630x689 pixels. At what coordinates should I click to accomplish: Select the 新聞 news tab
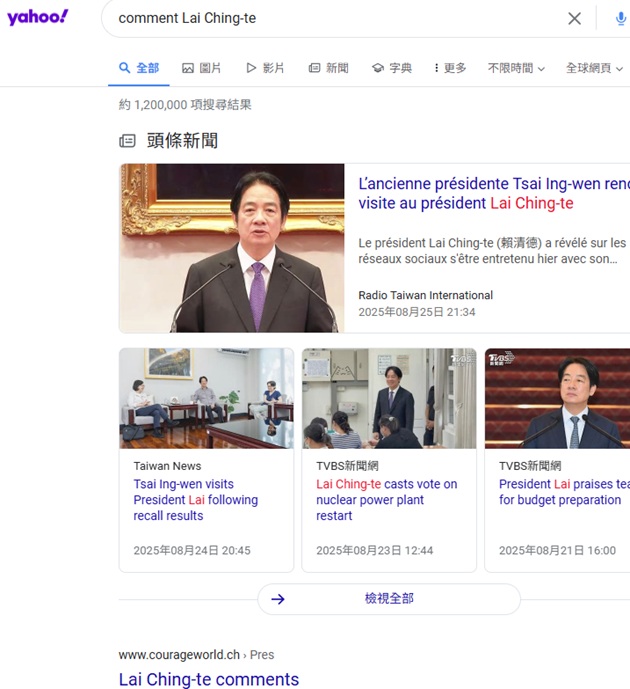(x=328, y=68)
